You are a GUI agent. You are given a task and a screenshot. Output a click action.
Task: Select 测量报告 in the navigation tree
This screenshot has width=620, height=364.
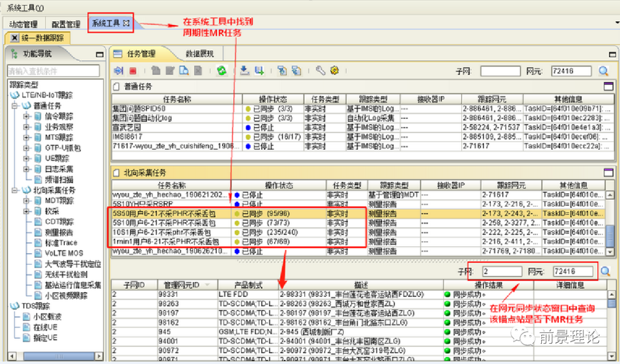[x=59, y=233]
